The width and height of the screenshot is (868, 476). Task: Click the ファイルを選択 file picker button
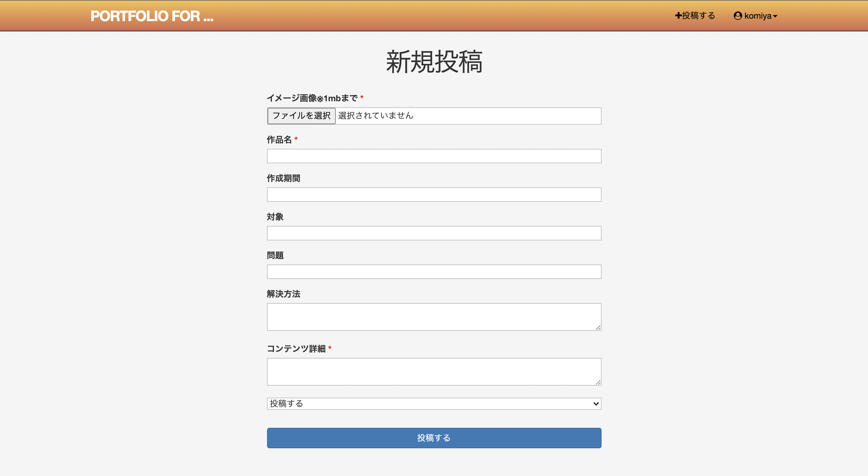coord(301,116)
